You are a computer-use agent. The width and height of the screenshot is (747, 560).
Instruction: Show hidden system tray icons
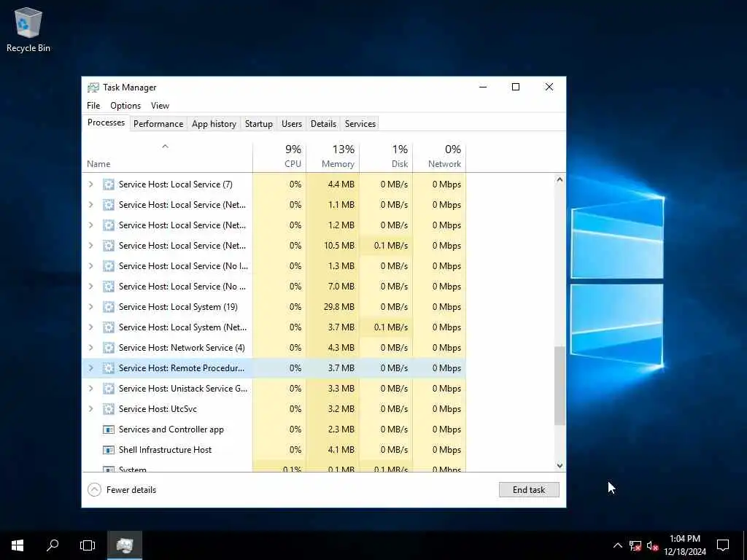(x=617, y=545)
